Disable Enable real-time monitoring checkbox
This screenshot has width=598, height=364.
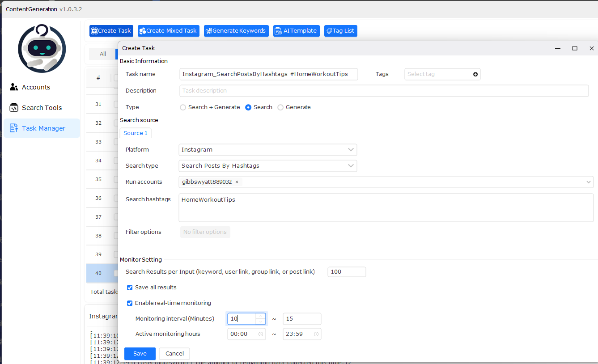coord(130,303)
